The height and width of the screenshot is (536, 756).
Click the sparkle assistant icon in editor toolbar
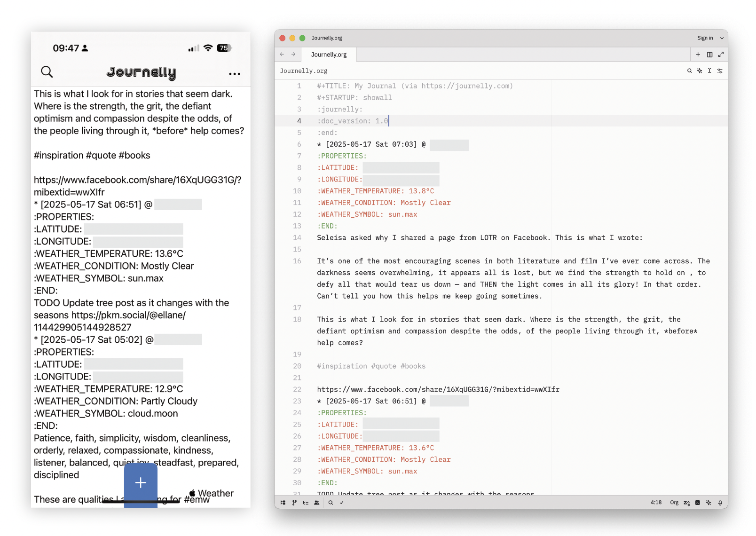pyautogui.click(x=700, y=71)
